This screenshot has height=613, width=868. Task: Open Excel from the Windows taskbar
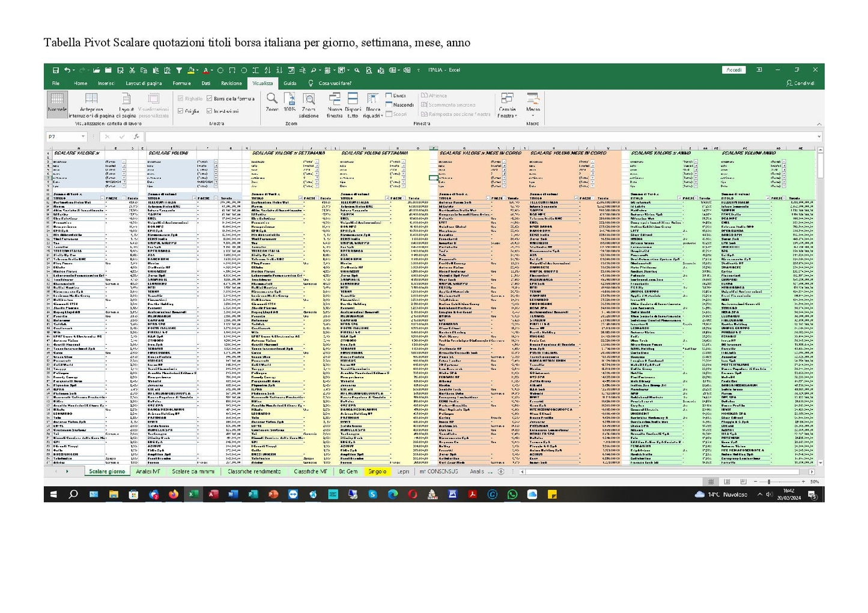coord(193,494)
